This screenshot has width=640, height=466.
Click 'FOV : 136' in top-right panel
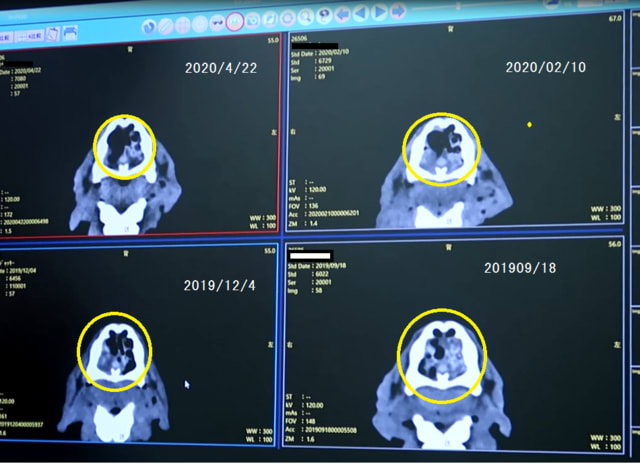pyautogui.click(x=303, y=206)
